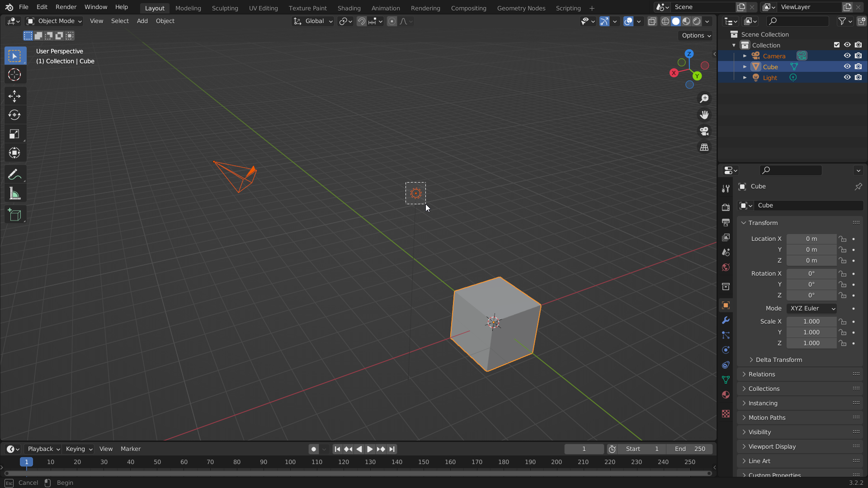This screenshot has height=488, width=868.
Task: Switch to the Sculpting workspace tab
Action: click(225, 8)
